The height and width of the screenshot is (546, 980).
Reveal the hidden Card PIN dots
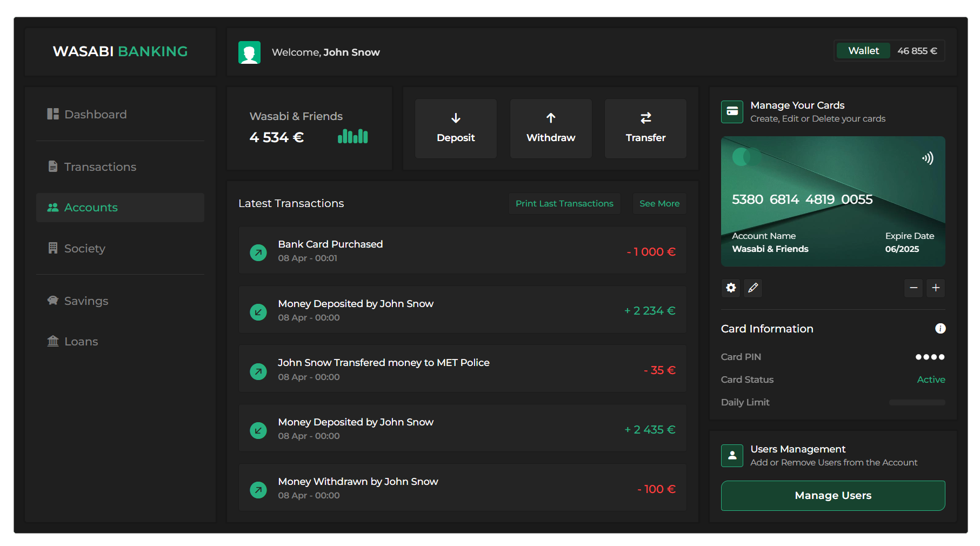[x=930, y=357]
